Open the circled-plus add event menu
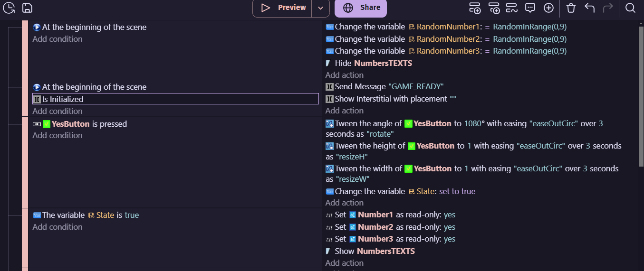The image size is (644, 271). [548, 8]
